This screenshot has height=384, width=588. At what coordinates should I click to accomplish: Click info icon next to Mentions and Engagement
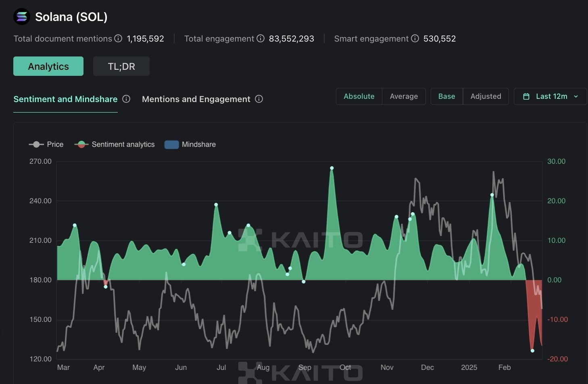pos(259,99)
